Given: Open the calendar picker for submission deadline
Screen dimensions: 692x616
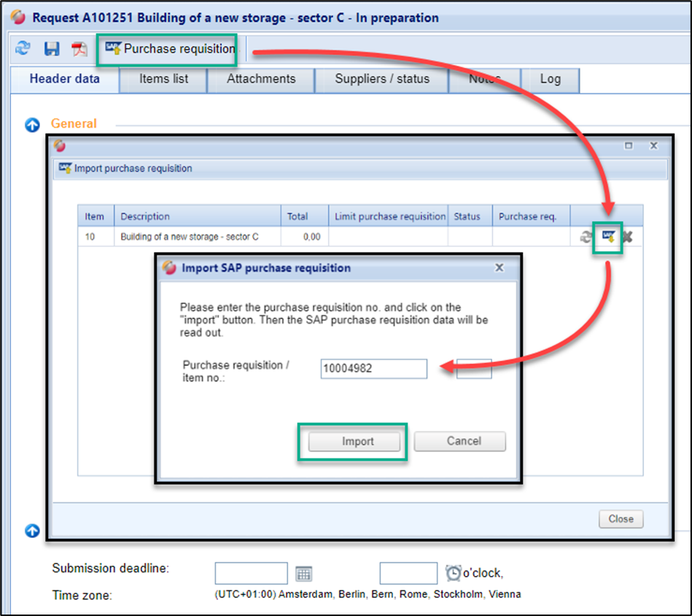Looking at the screenshot, I should 303,574.
